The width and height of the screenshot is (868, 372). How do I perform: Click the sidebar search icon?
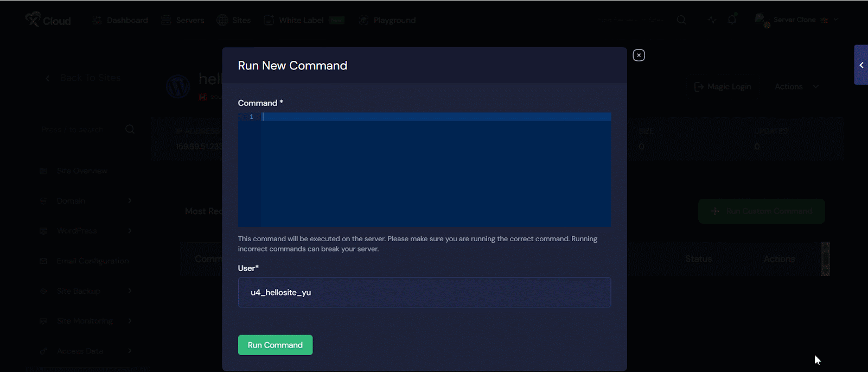[x=130, y=129]
